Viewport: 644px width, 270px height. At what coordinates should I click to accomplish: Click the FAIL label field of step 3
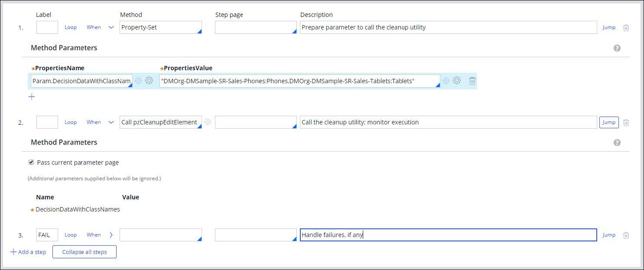tap(47, 235)
